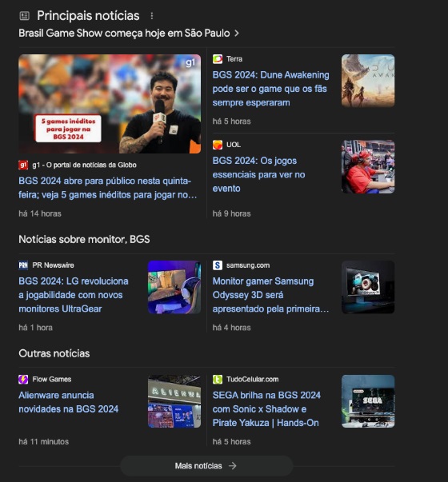Select the samsung.com source name
The image size is (448, 482).
248,265
